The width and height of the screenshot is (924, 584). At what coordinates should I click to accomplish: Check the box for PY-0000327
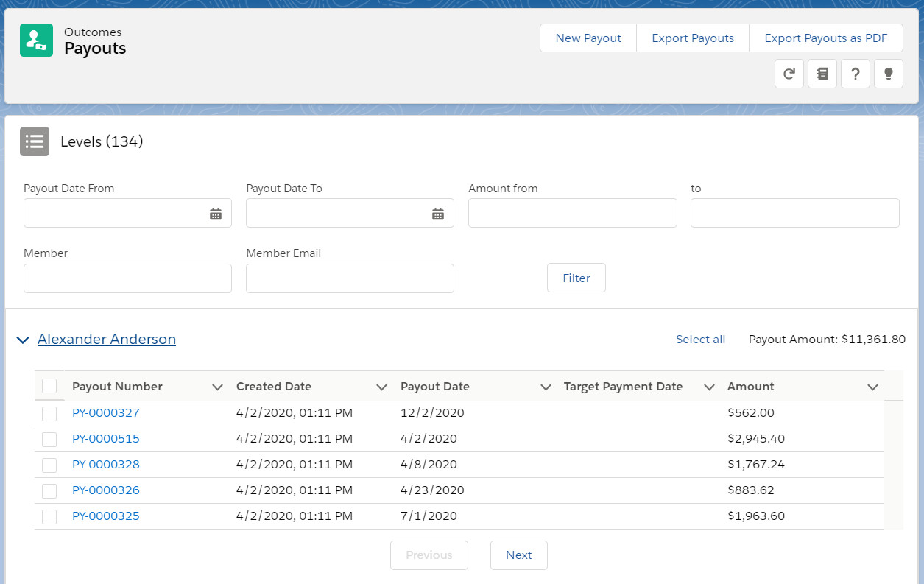(49, 413)
